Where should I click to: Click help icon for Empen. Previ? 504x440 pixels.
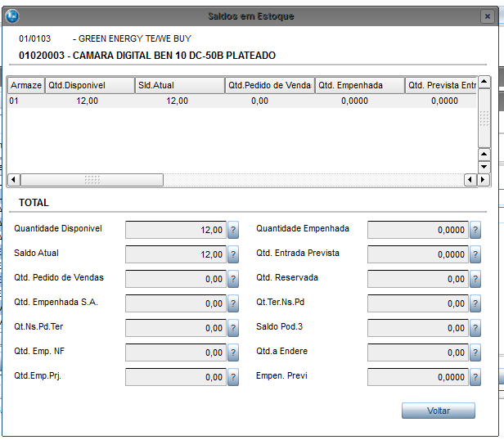[475, 377]
